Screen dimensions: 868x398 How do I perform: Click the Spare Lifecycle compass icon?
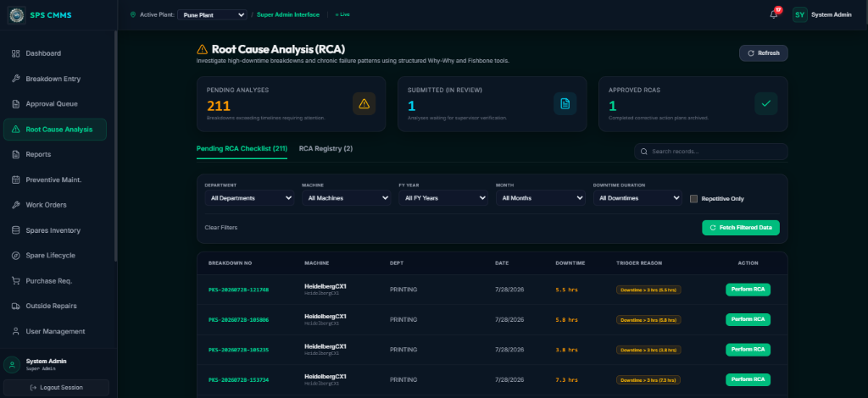tap(15, 256)
